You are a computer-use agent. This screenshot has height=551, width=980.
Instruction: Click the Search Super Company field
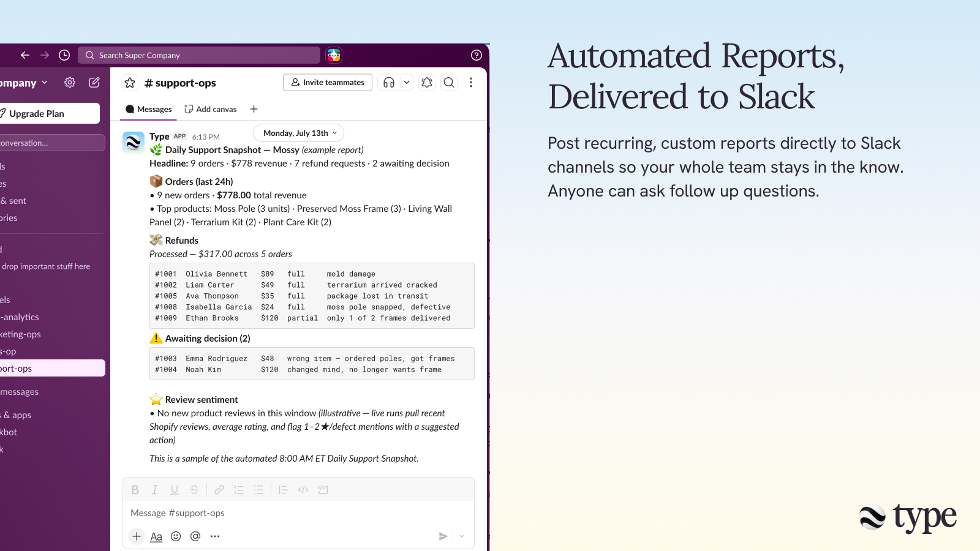point(199,55)
